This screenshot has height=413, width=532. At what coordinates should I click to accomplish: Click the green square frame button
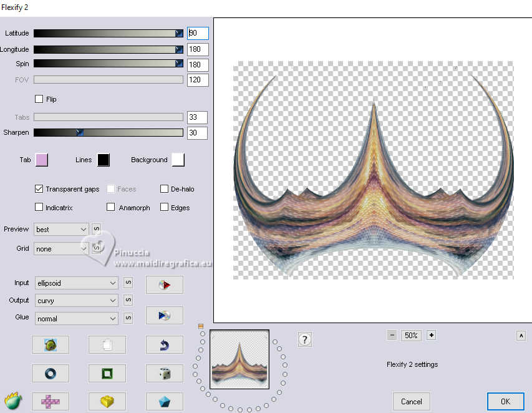click(x=107, y=373)
